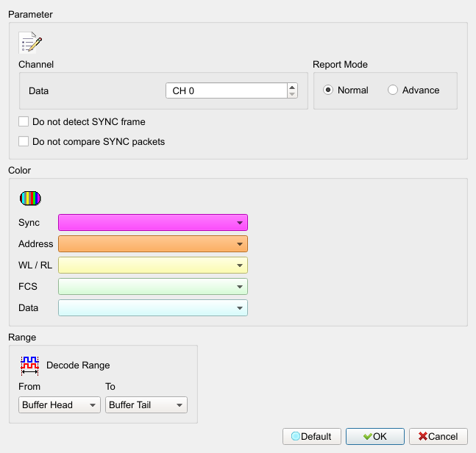Click the green checkmark on OK
Viewport: 476px width, 453px height.
(368, 437)
